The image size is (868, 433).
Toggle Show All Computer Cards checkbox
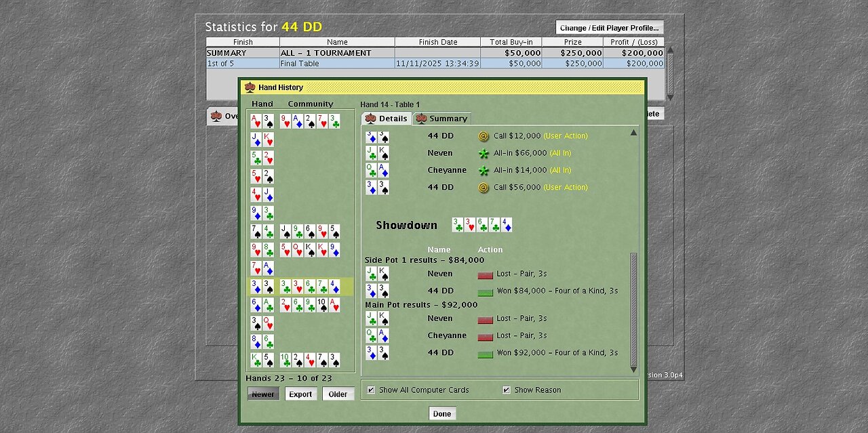[371, 390]
